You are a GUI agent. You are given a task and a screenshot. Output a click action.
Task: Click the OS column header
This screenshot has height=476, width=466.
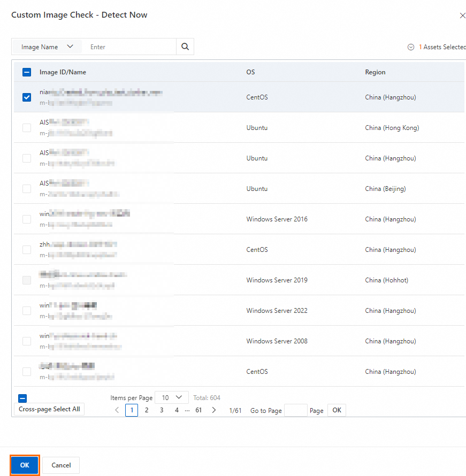250,72
